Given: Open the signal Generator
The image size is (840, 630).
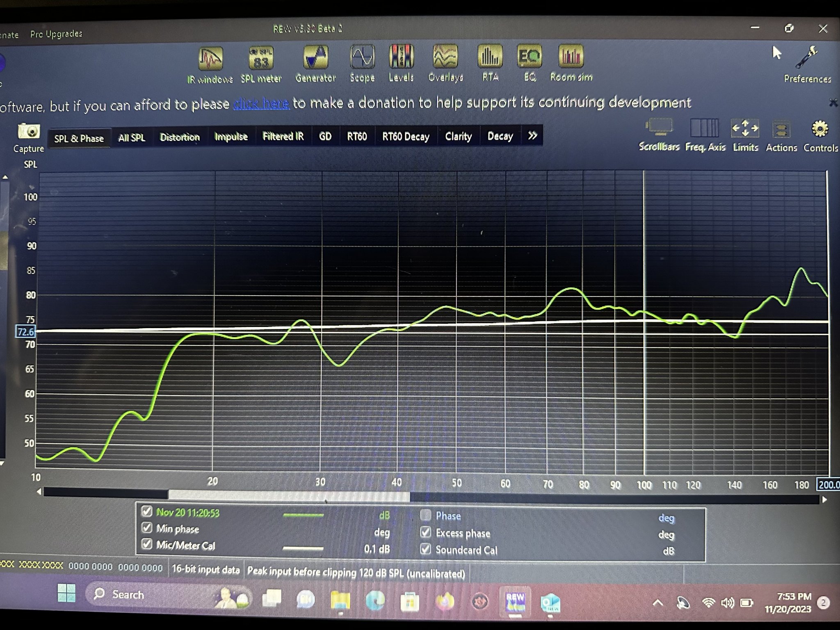Looking at the screenshot, I should pos(315,64).
